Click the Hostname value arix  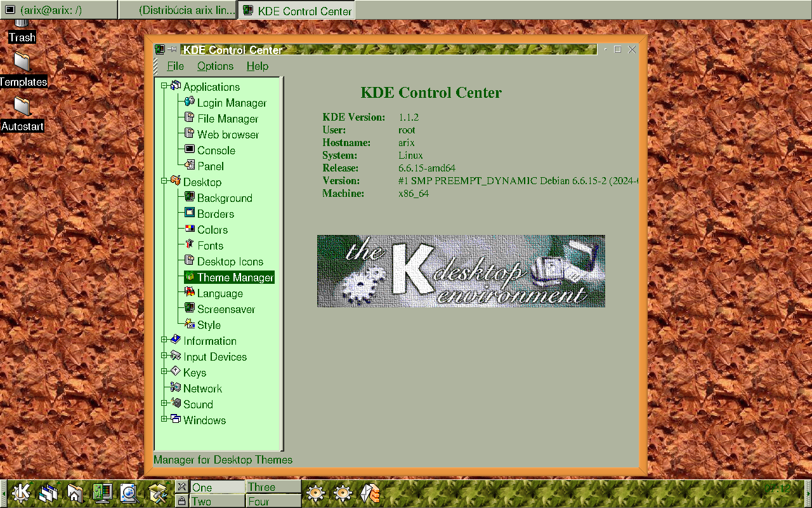[407, 143]
